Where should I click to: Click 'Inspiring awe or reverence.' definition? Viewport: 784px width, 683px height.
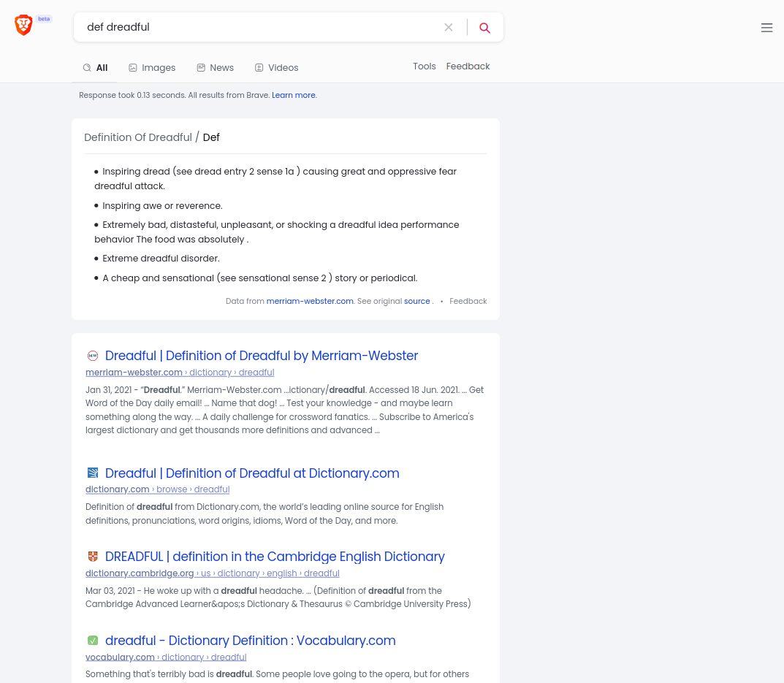[162, 205]
